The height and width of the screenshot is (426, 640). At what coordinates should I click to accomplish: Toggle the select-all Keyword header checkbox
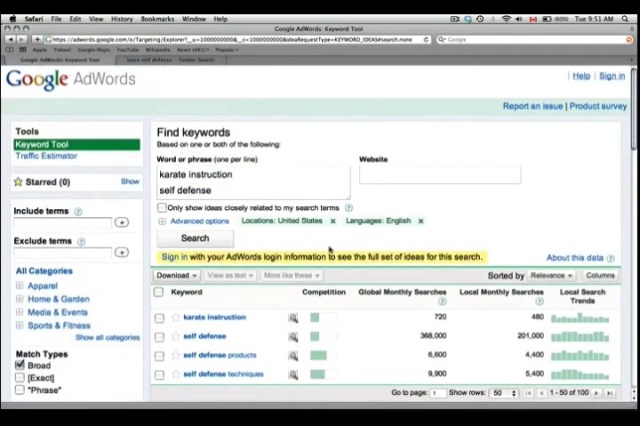coord(159,292)
